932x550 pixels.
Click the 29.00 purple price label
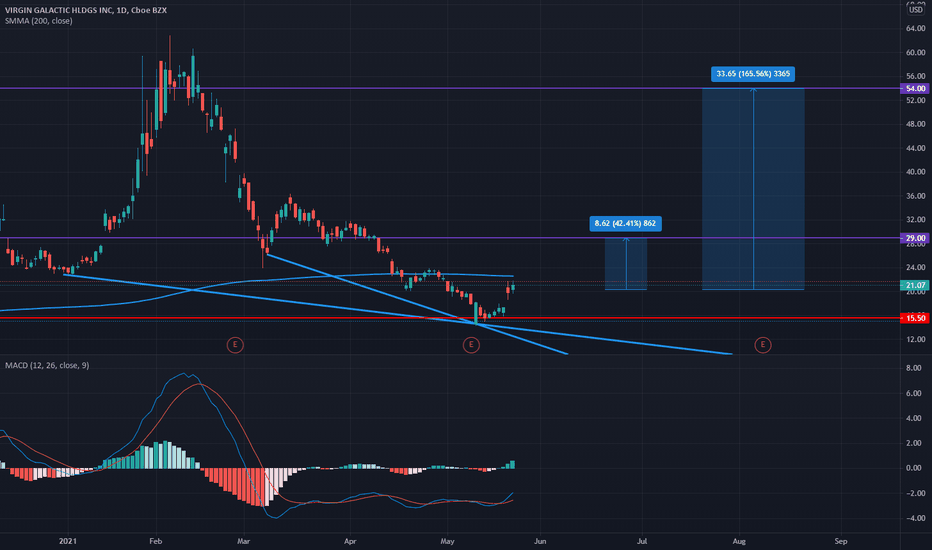pyautogui.click(x=915, y=238)
